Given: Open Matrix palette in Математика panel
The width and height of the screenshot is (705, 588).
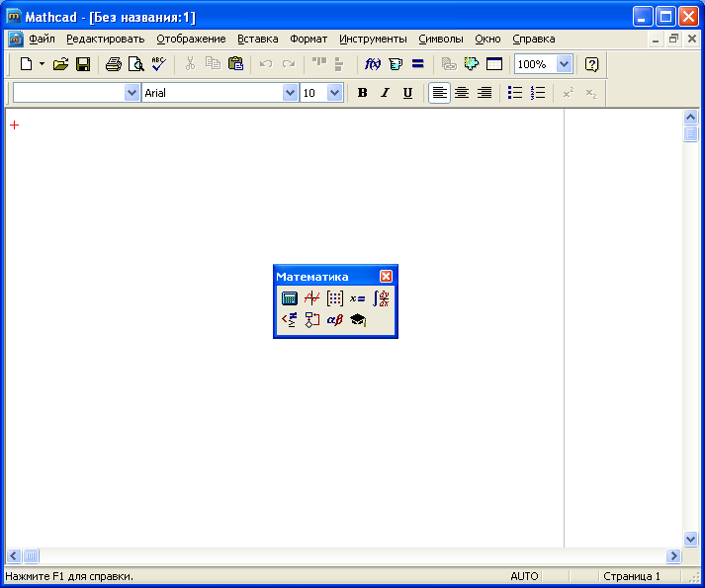Looking at the screenshot, I should click(x=335, y=298).
